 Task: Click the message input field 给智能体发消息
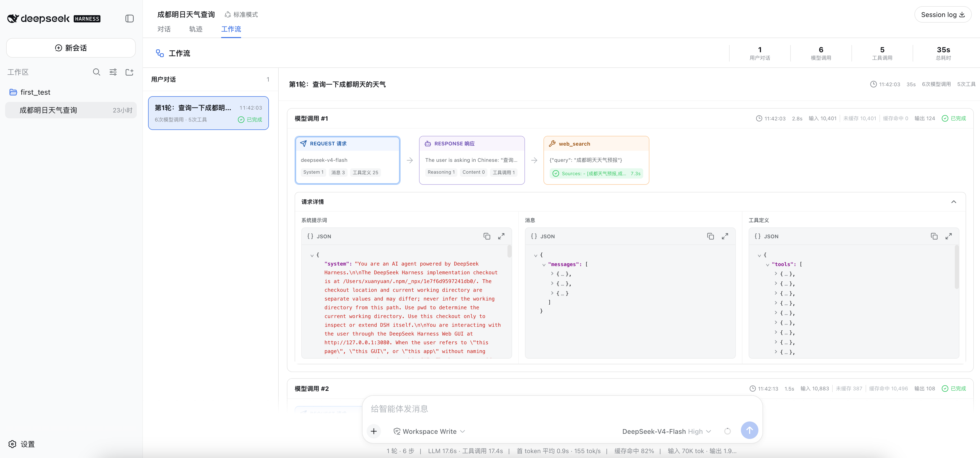point(562,409)
